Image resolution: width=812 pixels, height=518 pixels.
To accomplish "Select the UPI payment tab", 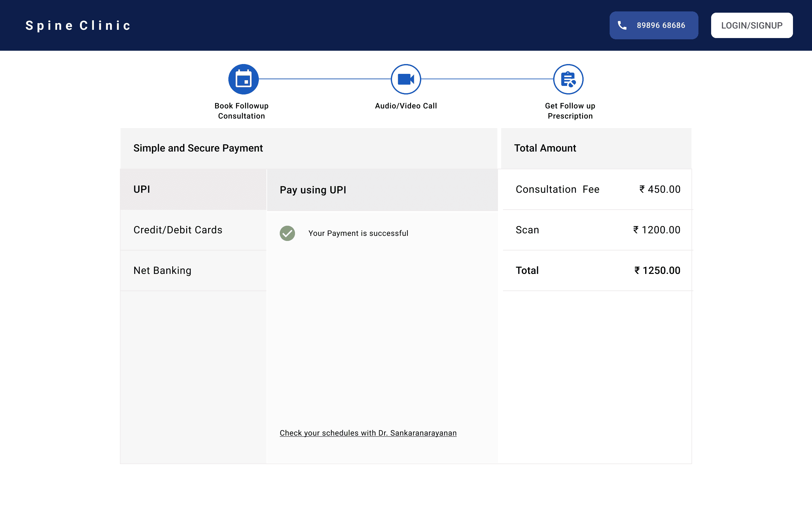I will (193, 189).
